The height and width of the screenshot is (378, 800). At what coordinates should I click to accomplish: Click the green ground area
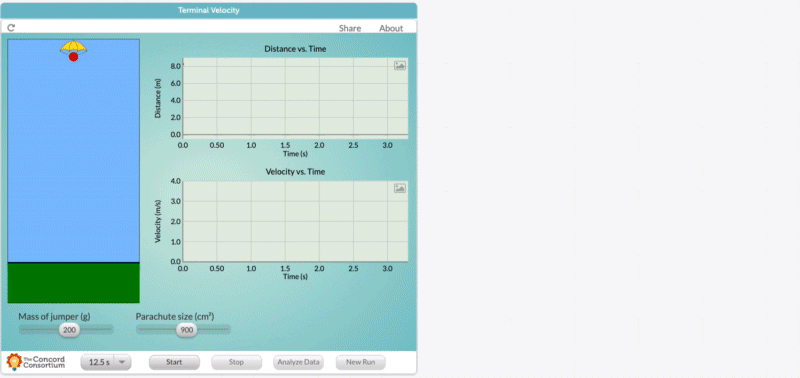pos(73,283)
